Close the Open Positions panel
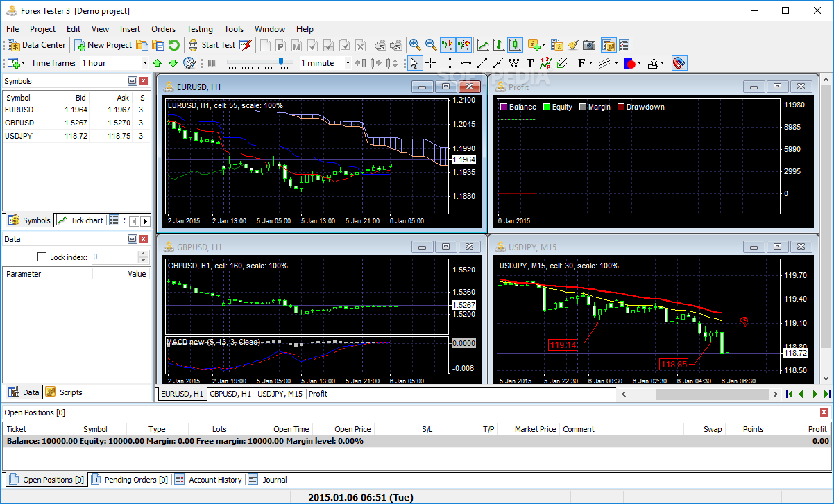Viewport: 834px width, 504px height. click(824, 412)
